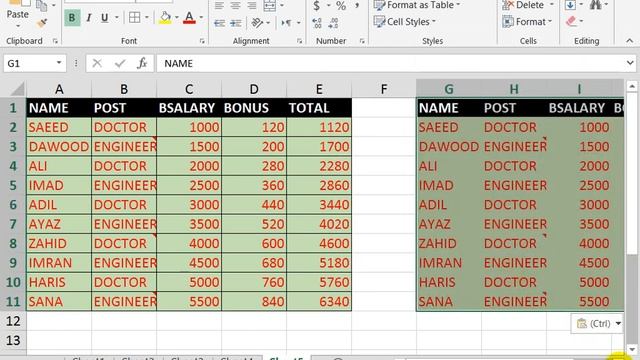Select the TOTAL header cell
The image size is (640, 360).
319,108
